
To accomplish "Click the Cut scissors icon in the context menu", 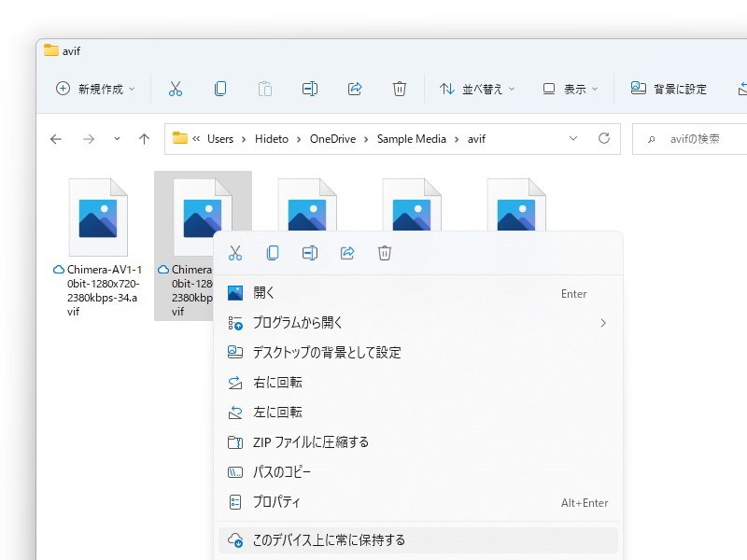I will point(234,252).
